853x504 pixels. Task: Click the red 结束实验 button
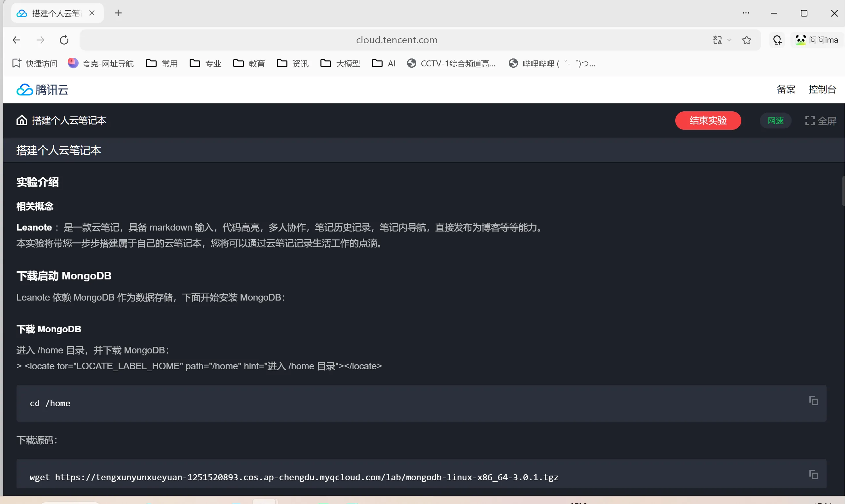[708, 121]
